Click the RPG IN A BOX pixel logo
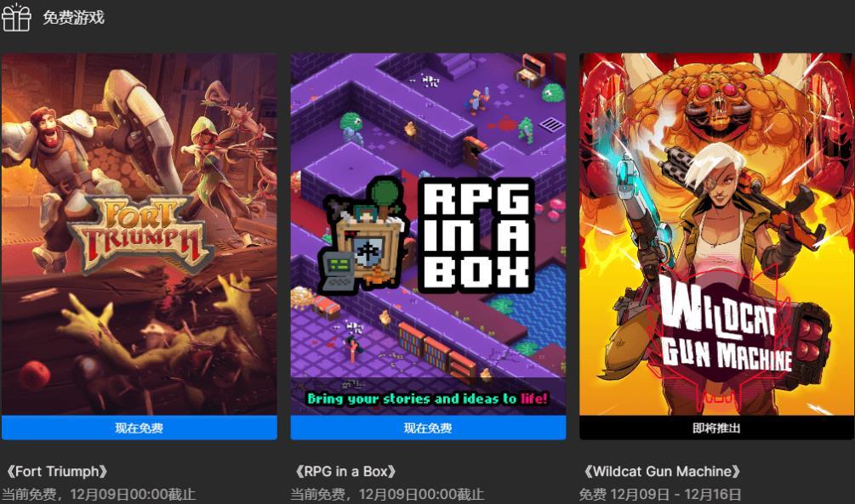The image size is (855, 504). pos(476,235)
